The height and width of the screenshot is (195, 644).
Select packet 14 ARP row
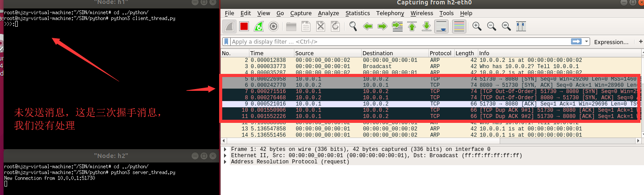(431, 135)
